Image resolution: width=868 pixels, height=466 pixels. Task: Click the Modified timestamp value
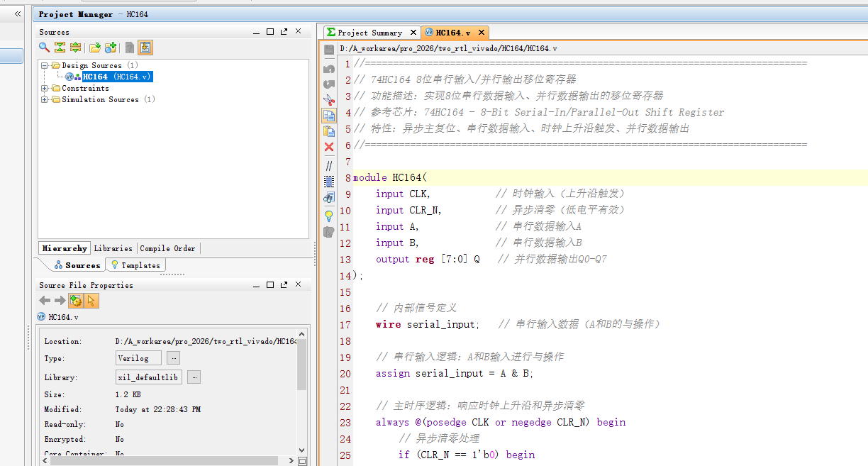tap(158, 409)
